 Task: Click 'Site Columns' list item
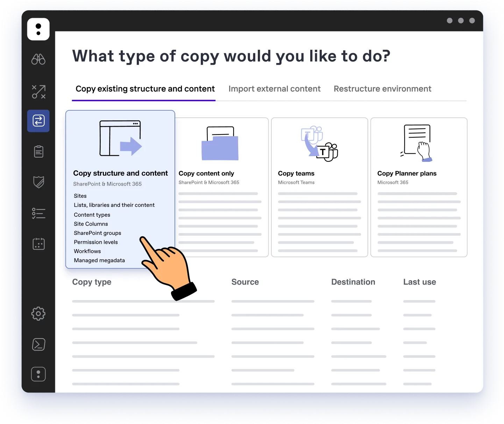tap(91, 224)
